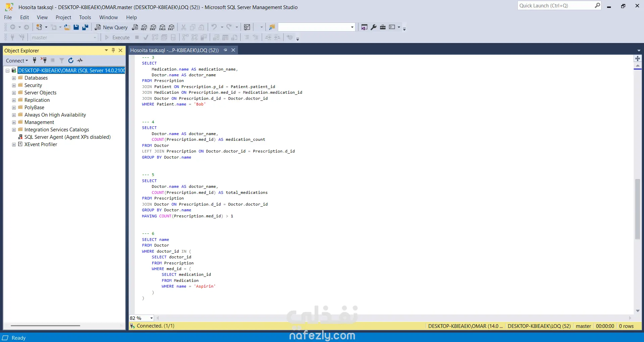Create a new DAX query
The image size is (644, 342).
click(171, 27)
